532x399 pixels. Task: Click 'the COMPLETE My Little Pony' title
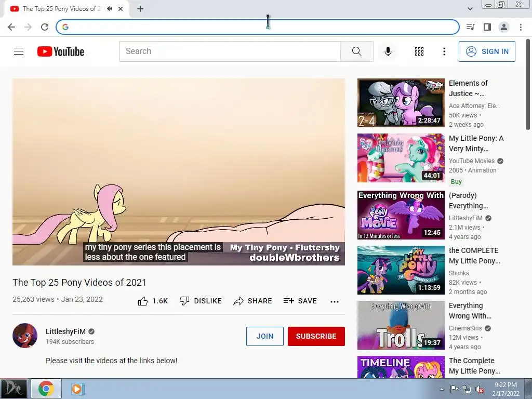click(474, 256)
